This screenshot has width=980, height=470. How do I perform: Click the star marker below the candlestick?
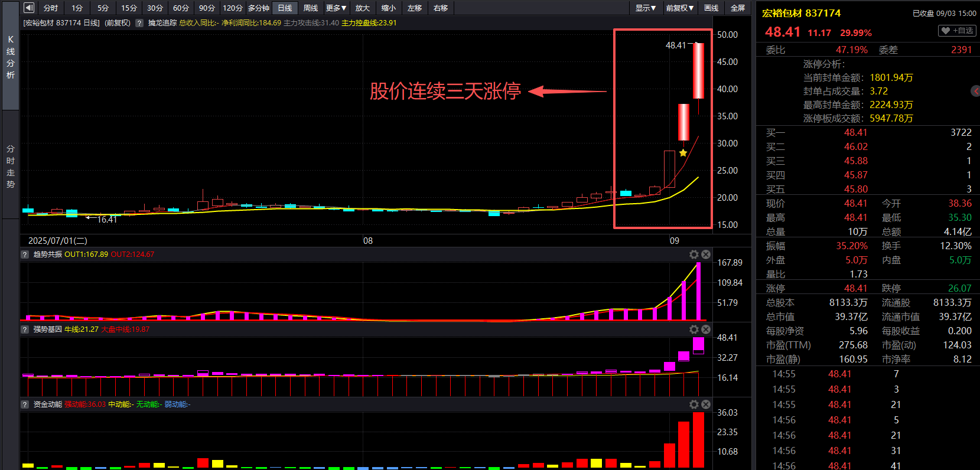point(683,153)
